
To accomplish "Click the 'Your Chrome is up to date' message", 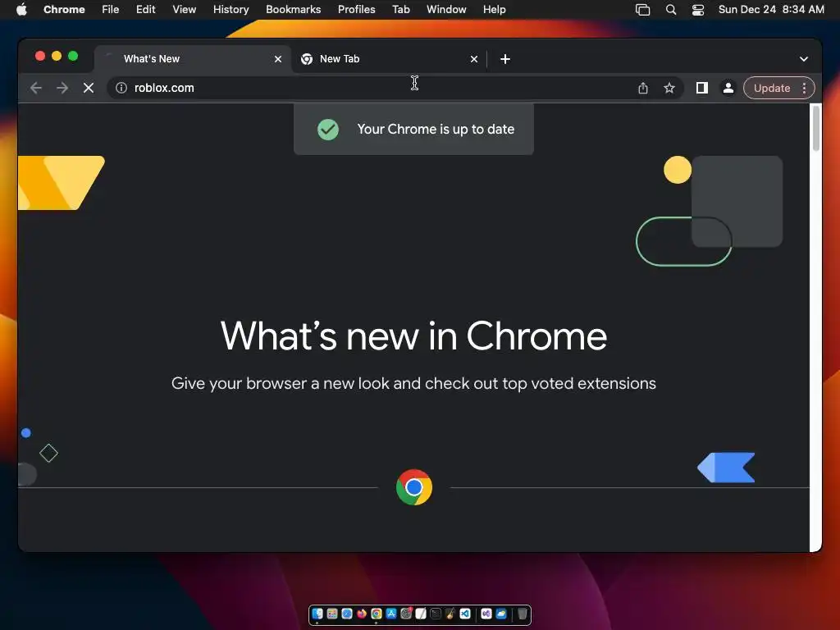I will tap(436, 129).
